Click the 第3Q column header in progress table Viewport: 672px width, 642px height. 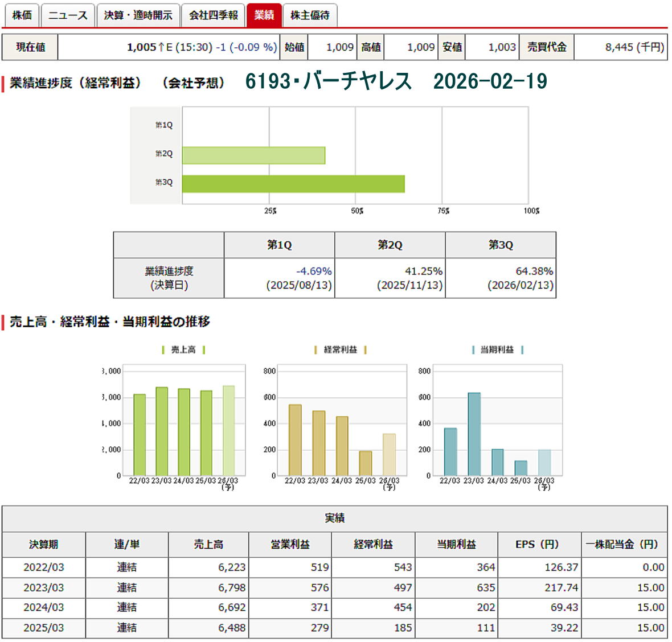point(500,245)
